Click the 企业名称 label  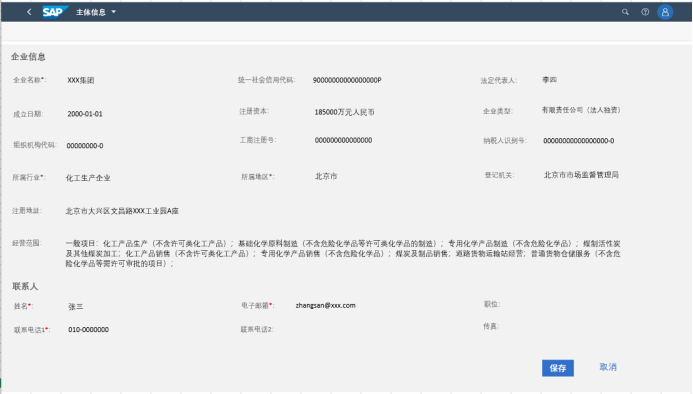click(x=30, y=80)
